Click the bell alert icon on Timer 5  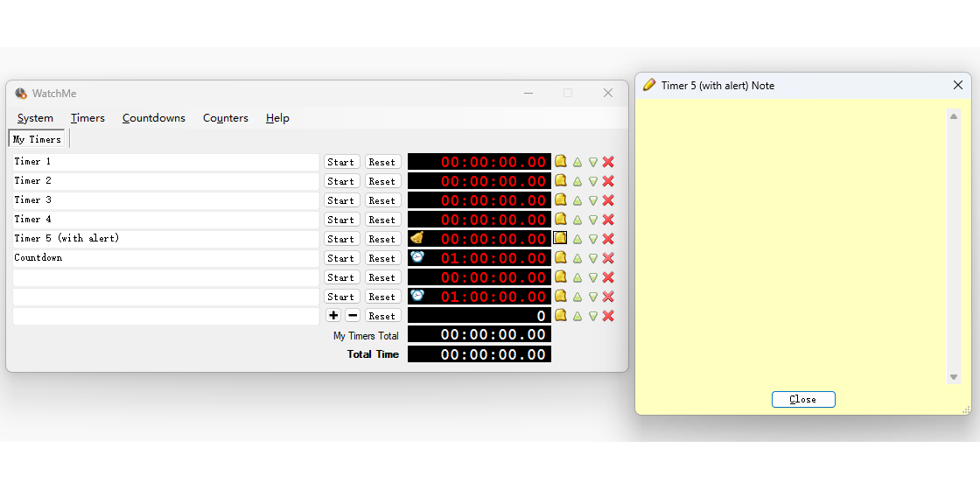[417, 238]
